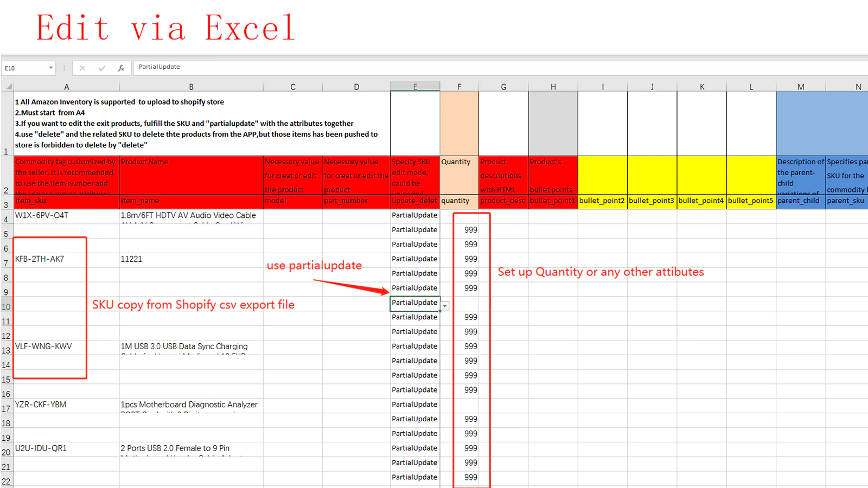The width and height of the screenshot is (868, 488).
Task: Select the orange-filled cell in F1
Action: 459,124
